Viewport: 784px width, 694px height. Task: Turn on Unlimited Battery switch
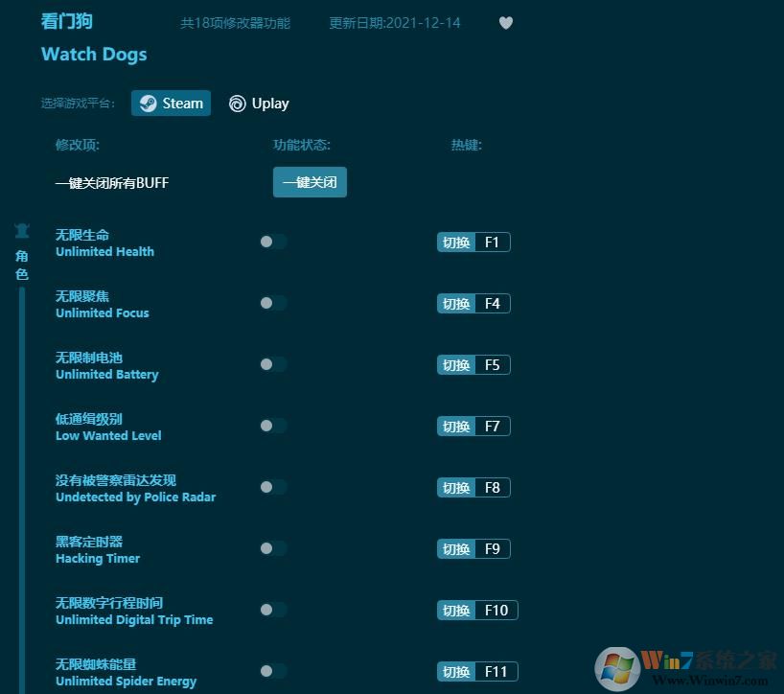pos(273,364)
